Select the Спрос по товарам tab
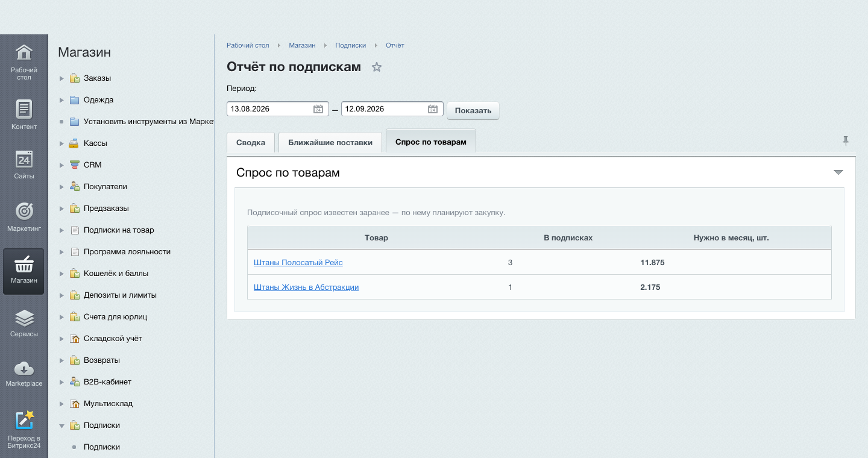Image resolution: width=868 pixels, height=458 pixels. click(x=431, y=141)
